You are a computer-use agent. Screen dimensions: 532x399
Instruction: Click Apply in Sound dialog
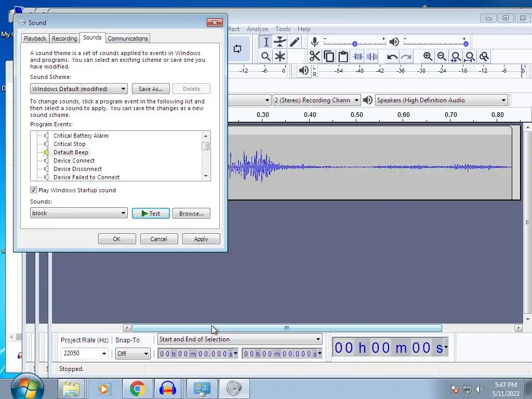pyautogui.click(x=201, y=239)
